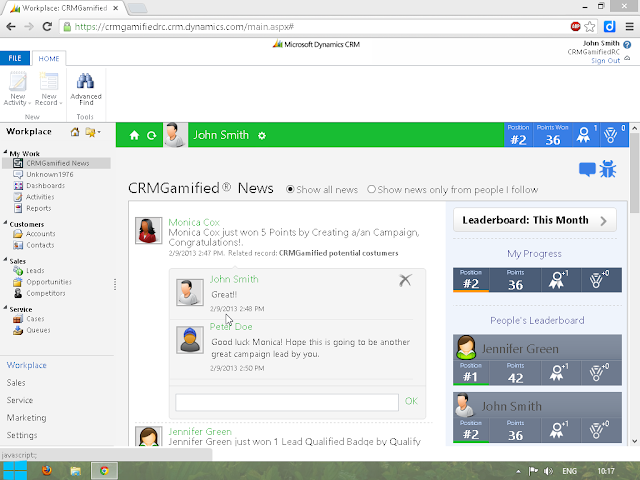Click the Adblock icon in address bar
Image resolution: width=640 pixels, height=480 pixels.
[576, 27]
